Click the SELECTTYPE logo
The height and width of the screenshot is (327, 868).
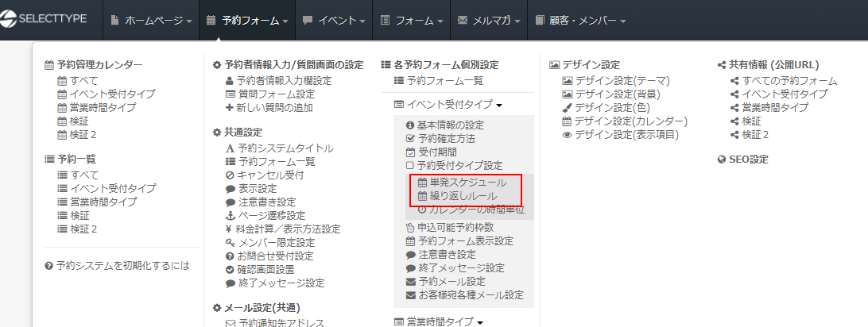[x=43, y=19]
